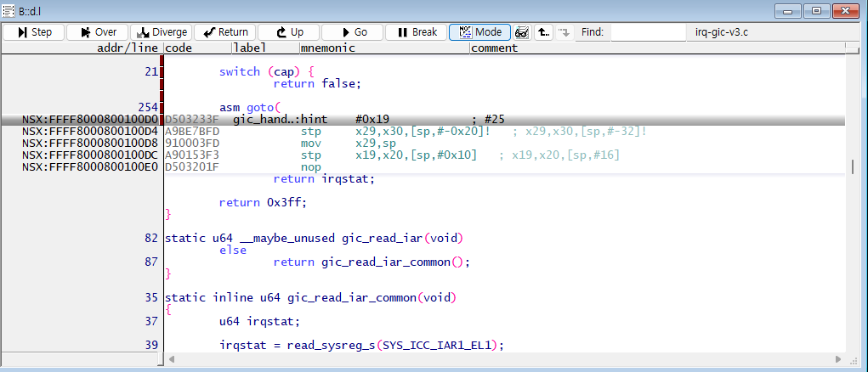Click the comment column header

pyautogui.click(x=494, y=48)
